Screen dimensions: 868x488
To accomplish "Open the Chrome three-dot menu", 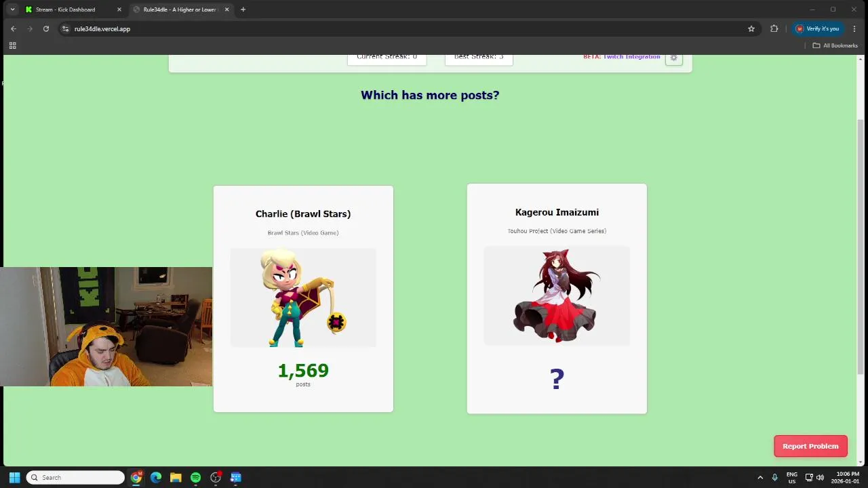I will [854, 28].
